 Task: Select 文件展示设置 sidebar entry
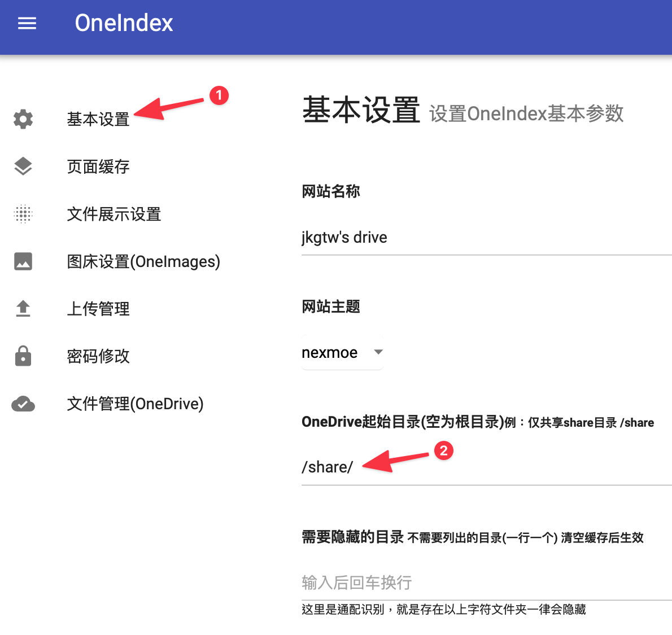114,214
